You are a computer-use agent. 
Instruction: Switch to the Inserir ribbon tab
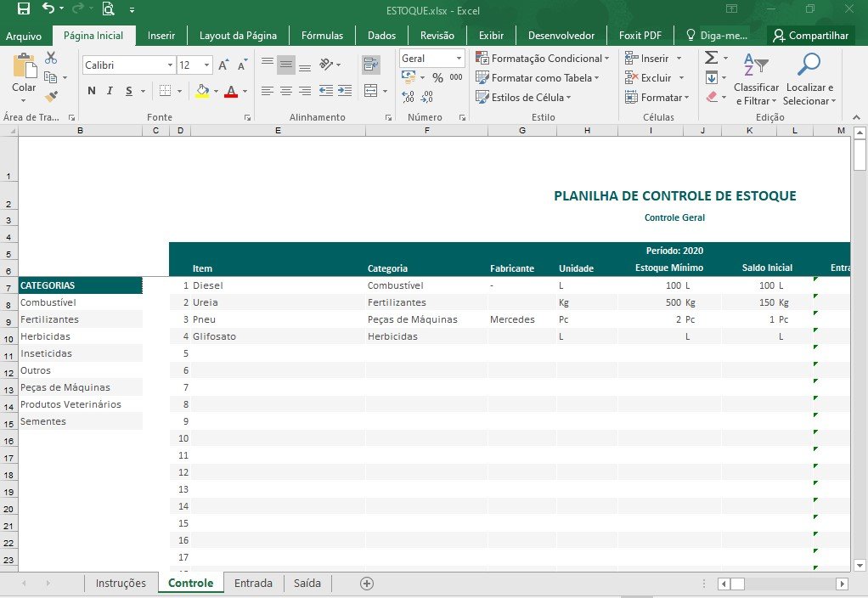[161, 36]
